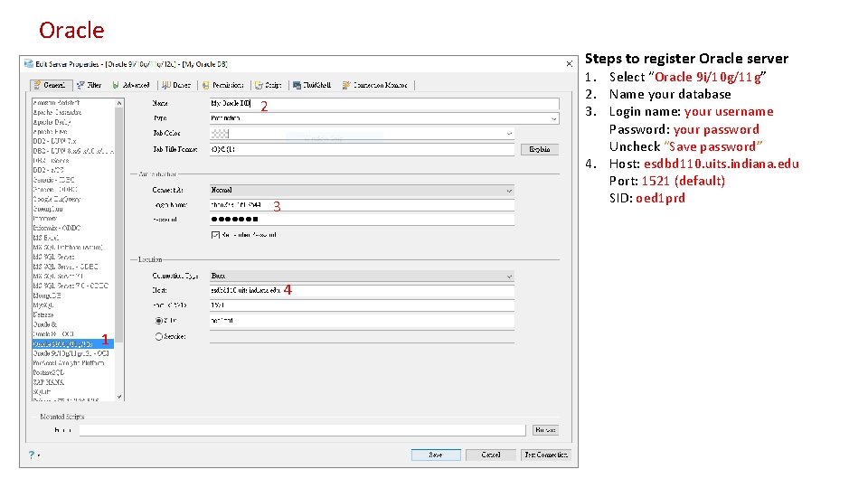This screenshot has height=488, width=868.
Task: Select Informix - ODBC entry
Action: click(x=56, y=228)
